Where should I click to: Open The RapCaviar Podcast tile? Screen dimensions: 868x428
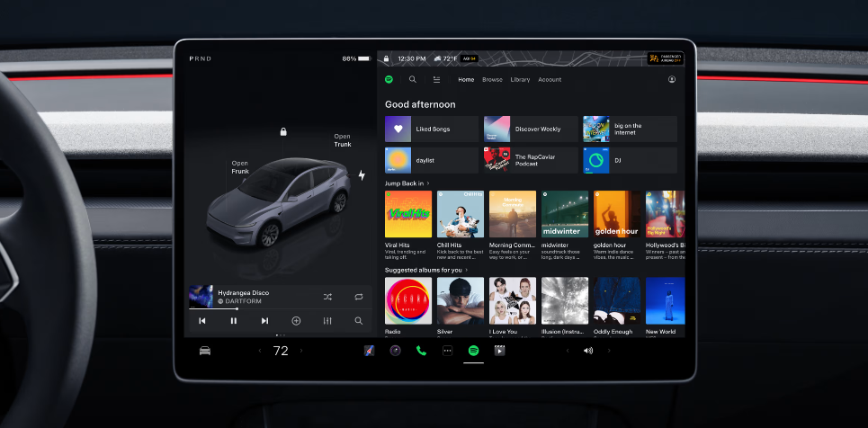pos(531,160)
